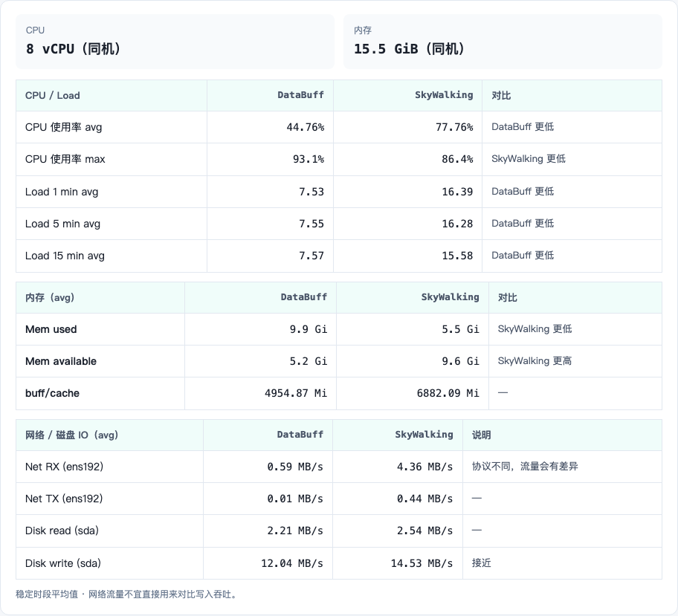Viewport: 678px width, 616px height.
Task: Click the 16.28 Load 5 min value
Action: 457,224
